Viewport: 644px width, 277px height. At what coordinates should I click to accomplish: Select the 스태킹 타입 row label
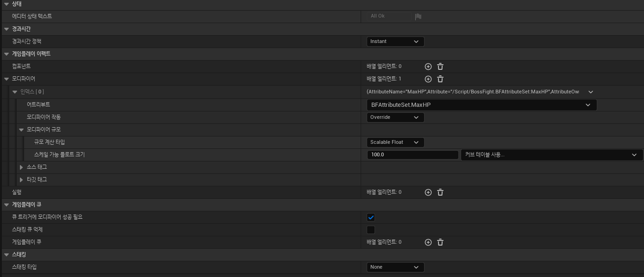25,267
